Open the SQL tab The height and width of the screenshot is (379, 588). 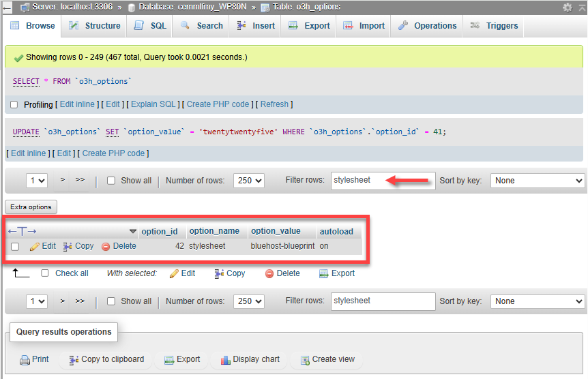pos(149,26)
